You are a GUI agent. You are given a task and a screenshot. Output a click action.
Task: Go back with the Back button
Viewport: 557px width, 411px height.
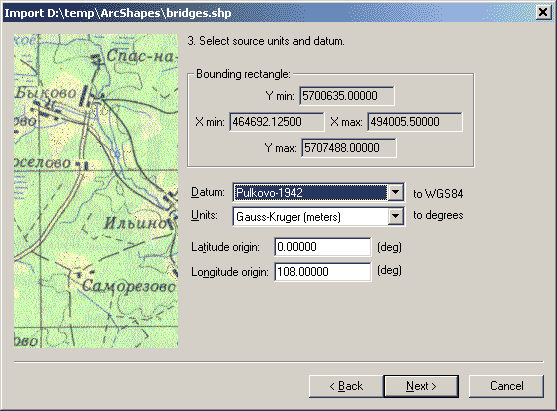point(346,386)
